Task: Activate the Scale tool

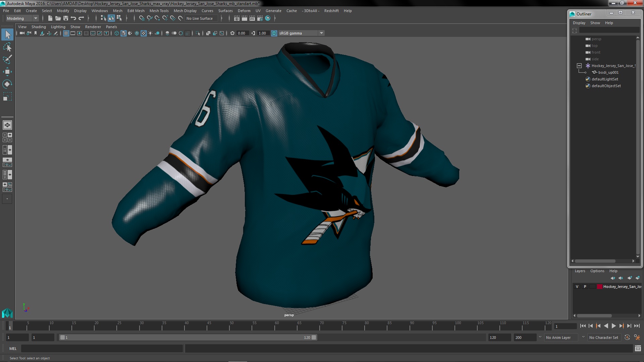Action: (x=7, y=97)
